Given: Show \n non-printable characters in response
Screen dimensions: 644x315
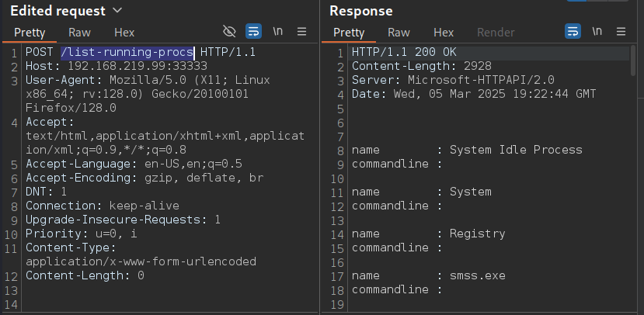Looking at the screenshot, I should pyautogui.click(x=597, y=31).
